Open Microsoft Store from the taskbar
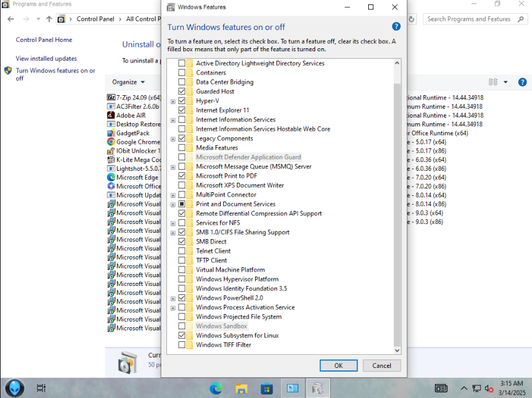532x398 pixels. (267, 388)
